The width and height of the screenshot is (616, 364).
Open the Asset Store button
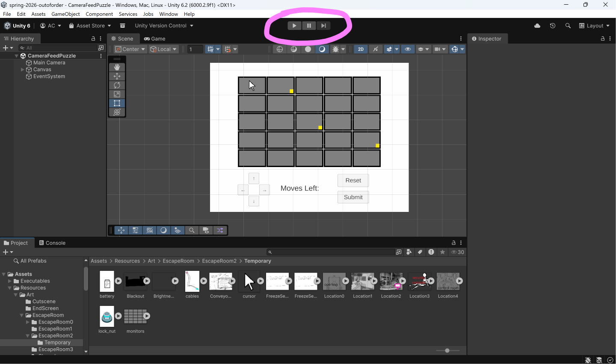tap(90, 26)
